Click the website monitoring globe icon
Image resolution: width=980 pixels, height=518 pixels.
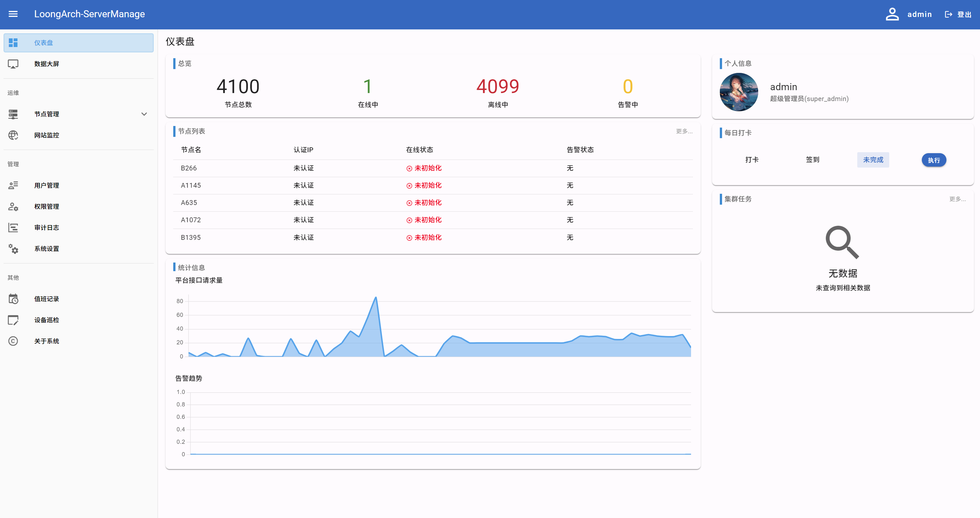13,135
